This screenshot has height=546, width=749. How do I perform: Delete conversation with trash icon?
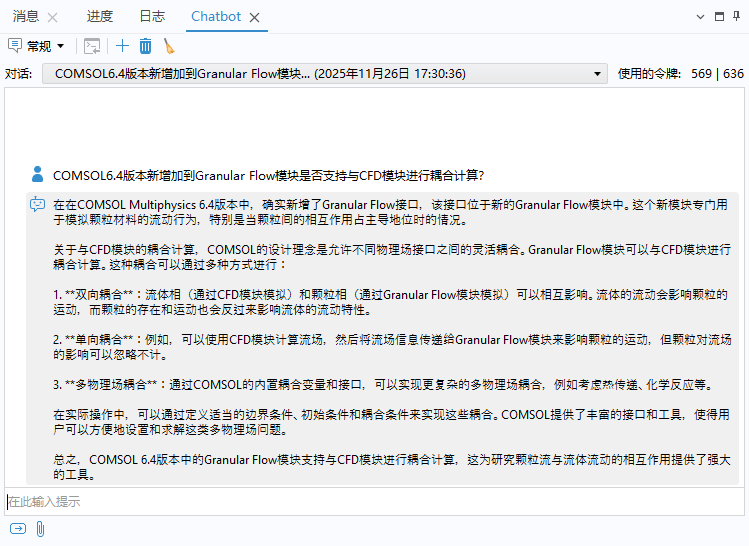pos(145,46)
